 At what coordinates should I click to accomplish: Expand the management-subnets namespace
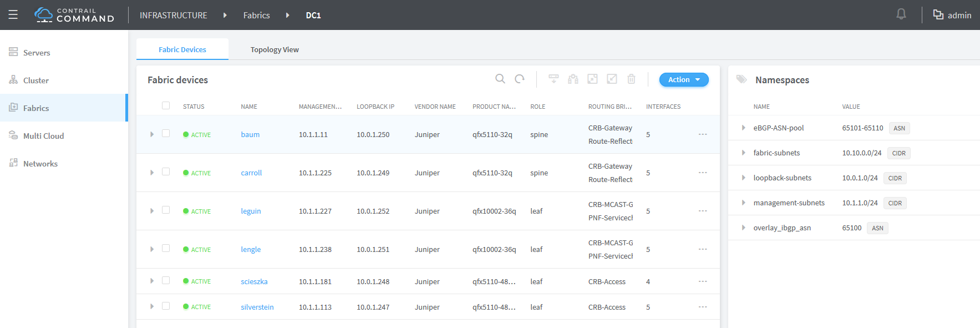(743, 203)
